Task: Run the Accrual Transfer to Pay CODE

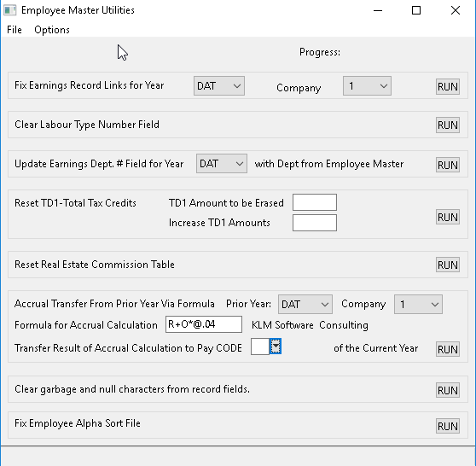Action: 448,349
